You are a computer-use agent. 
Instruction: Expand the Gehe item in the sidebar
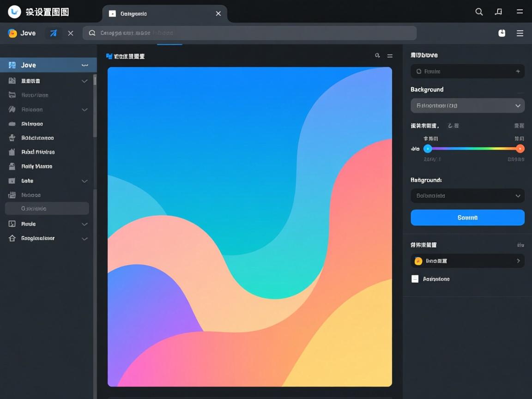pos(85,181)
